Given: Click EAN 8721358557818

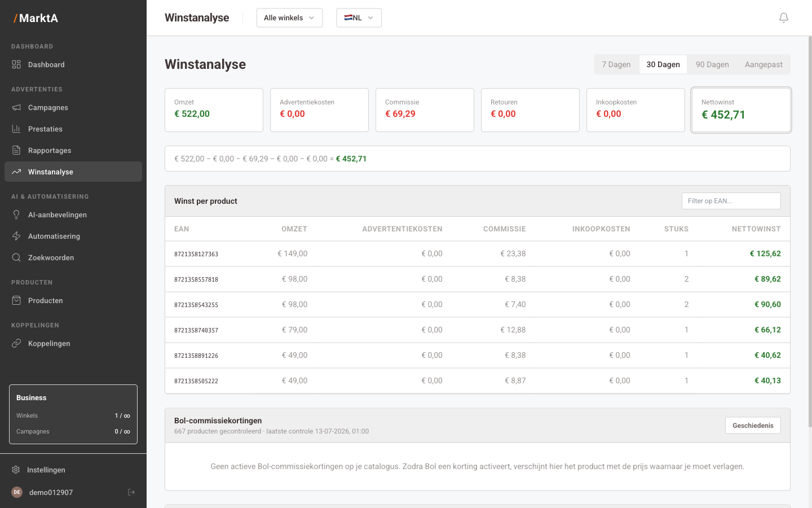Looking at the screenshot, I should coord(196,279).
